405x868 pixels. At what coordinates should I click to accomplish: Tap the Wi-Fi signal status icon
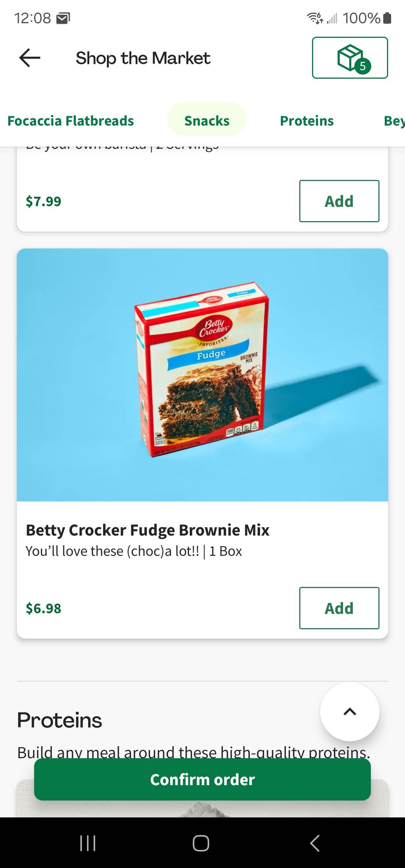coord(315,18)
